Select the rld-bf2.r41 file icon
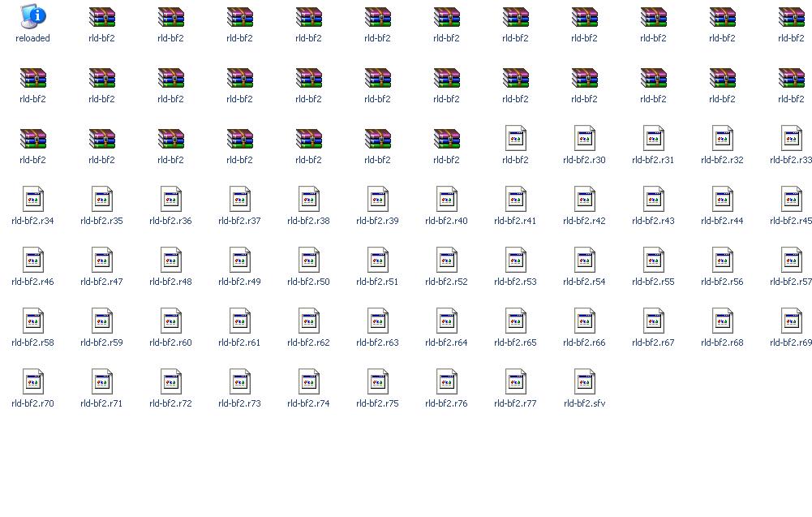The image size is (812, 517). pyautogui.click(x=515, y=199)
